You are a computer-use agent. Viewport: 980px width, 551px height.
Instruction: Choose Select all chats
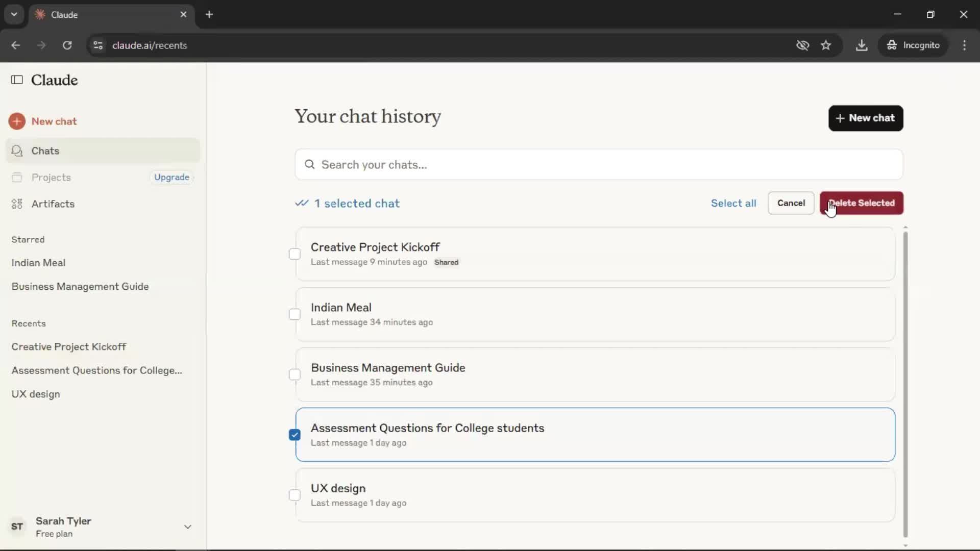(x=733, y=203)
